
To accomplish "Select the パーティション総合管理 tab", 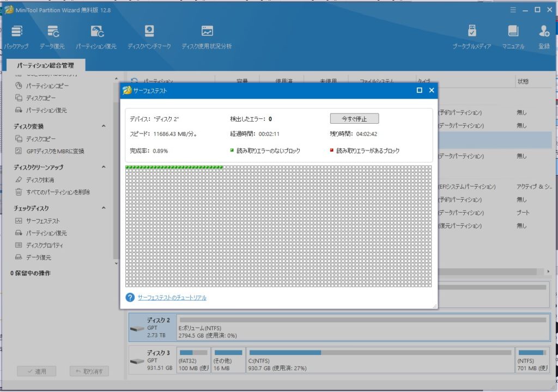I will tap(45, 65).
